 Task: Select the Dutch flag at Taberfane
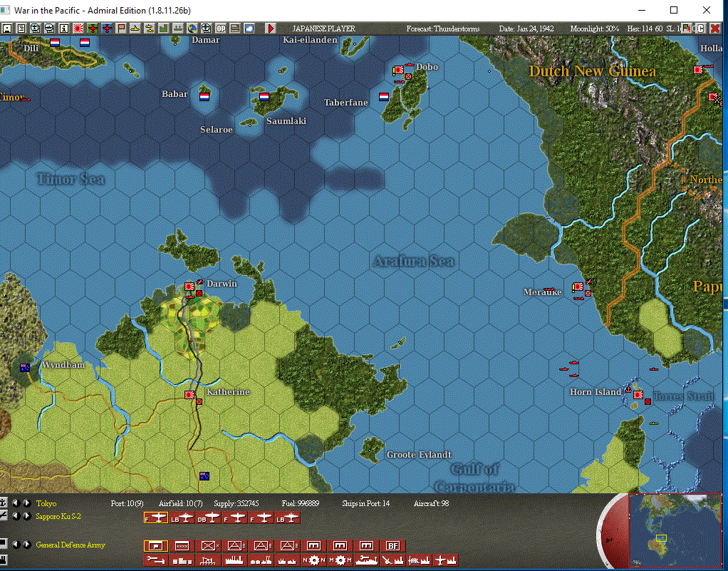384,97
